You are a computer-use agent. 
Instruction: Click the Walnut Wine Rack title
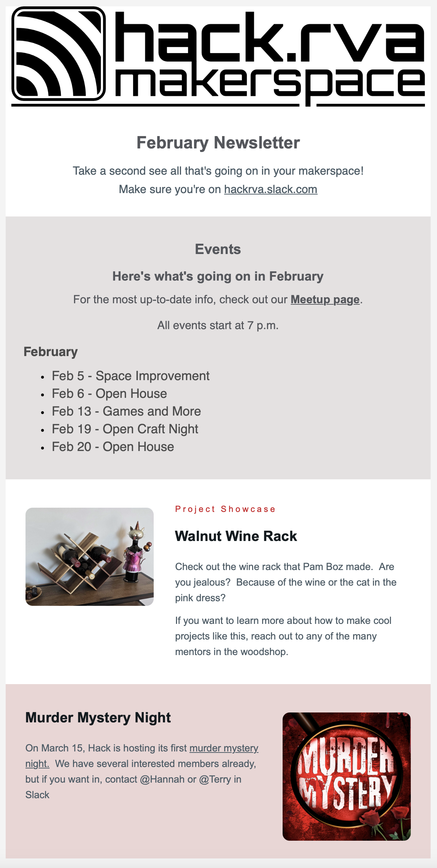(x=236, y=536)
